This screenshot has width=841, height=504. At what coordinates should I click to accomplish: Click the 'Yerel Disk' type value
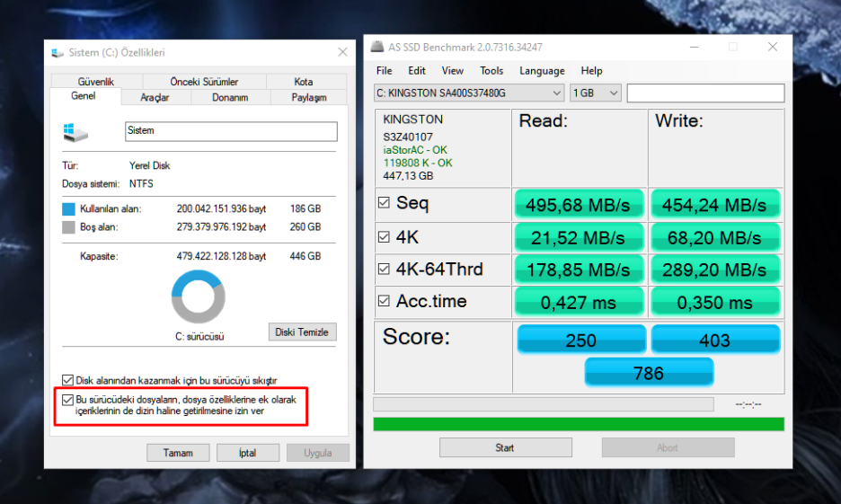tap(150, 165)
